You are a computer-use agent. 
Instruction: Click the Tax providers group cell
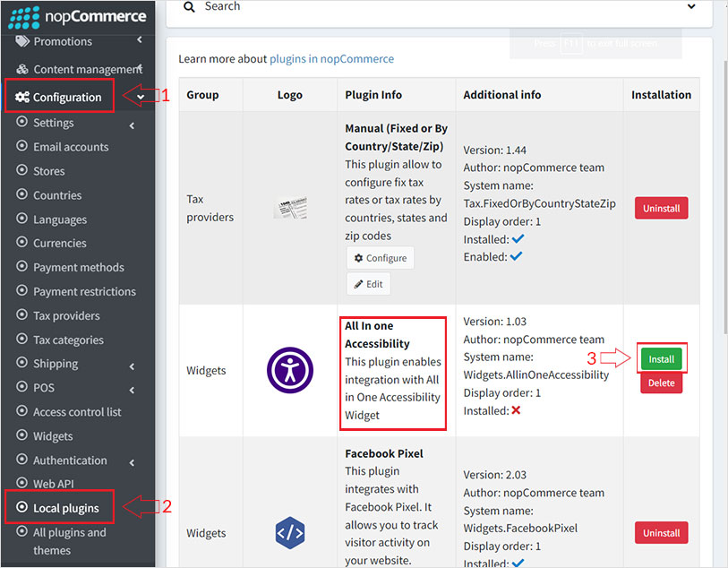coord(210,208)
